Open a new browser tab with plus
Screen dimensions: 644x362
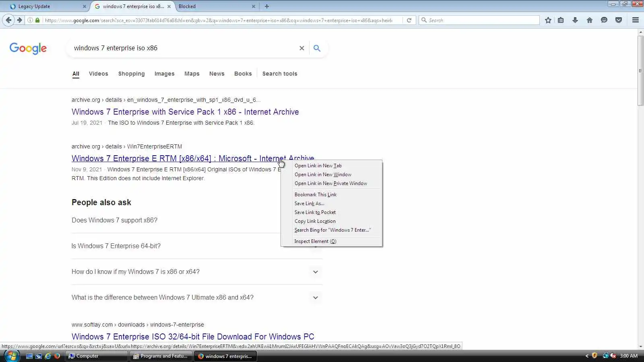[x=267, y=6]
